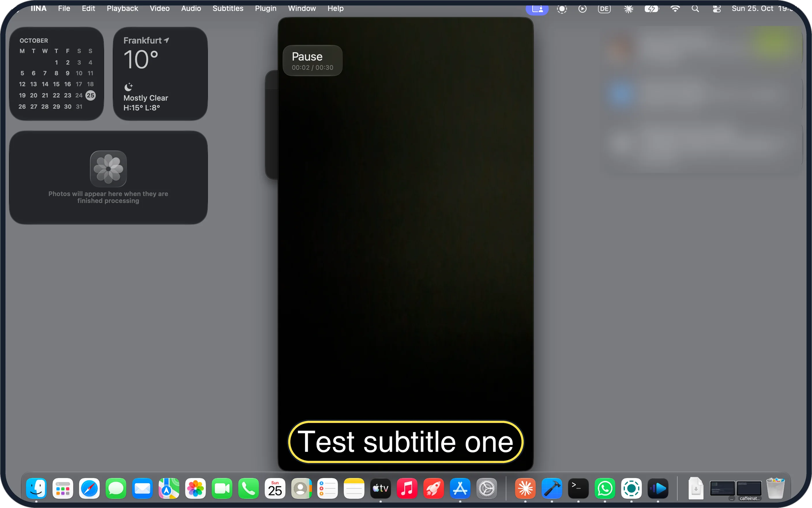812x508 pixels.
Task: Open the Window menu
Action: (x=302, y=8)
